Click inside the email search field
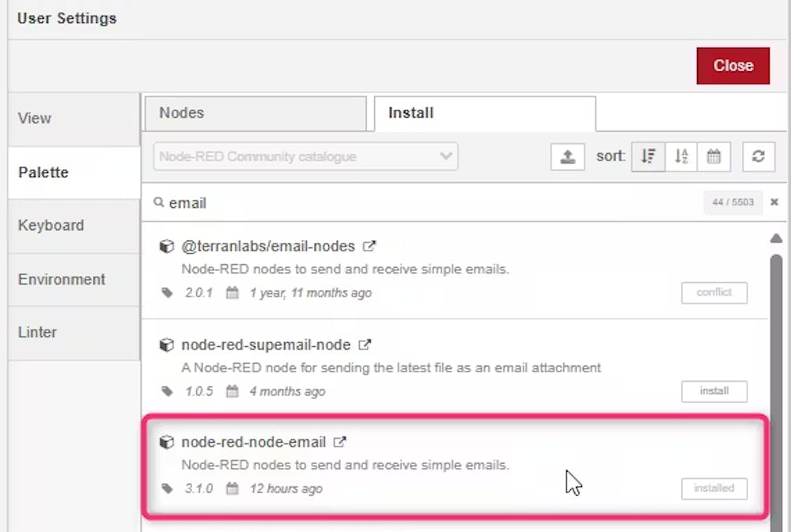This screenshot has width=791, height=532. tap(316, 202)
